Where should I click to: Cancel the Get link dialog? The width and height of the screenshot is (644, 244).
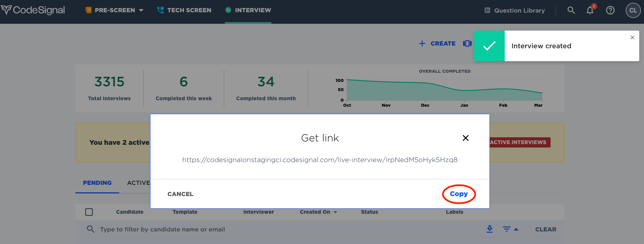click(x=180, y=194)
